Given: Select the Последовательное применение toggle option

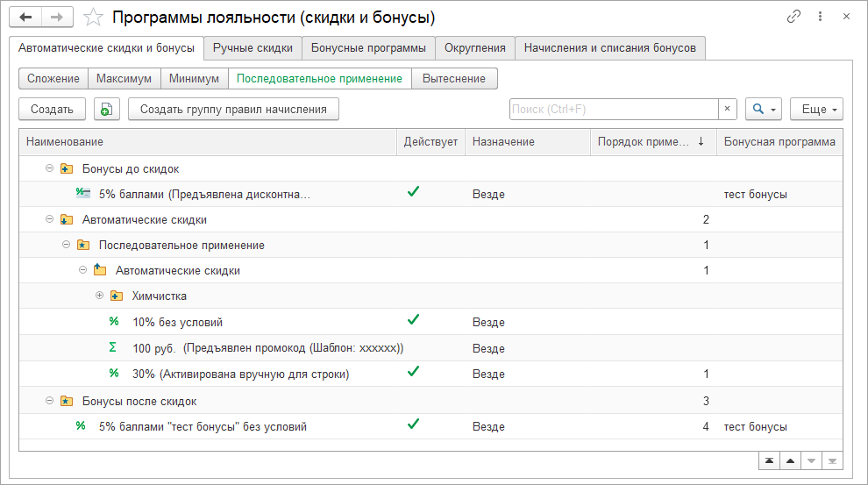Looking at the screenshot, I should (319, 78).
